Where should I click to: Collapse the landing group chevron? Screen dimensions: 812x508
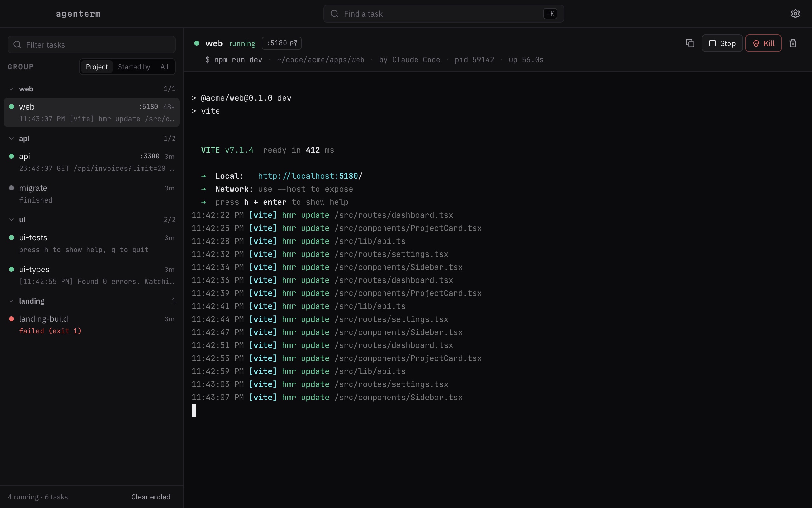[11, 301]
